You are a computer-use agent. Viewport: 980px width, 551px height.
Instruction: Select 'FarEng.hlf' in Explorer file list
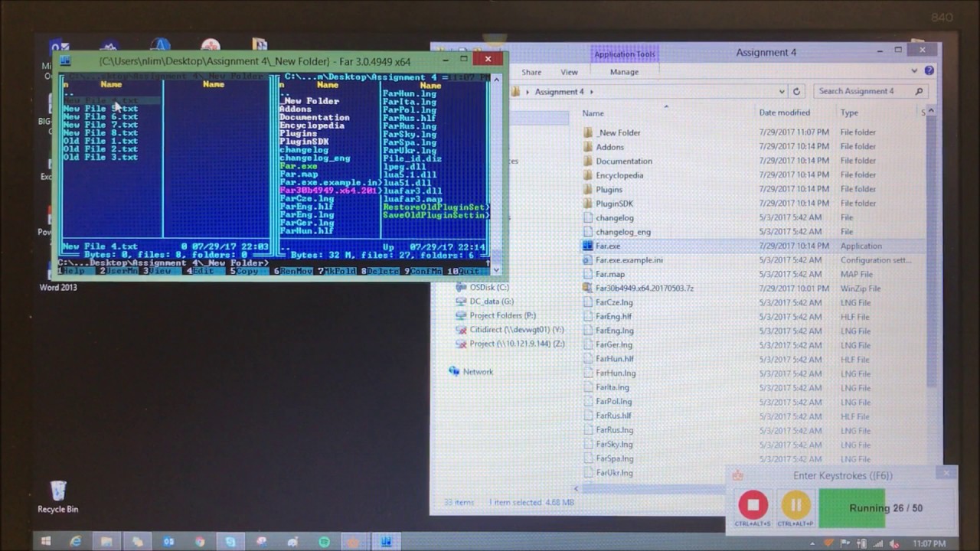click(x=613, y=317)
